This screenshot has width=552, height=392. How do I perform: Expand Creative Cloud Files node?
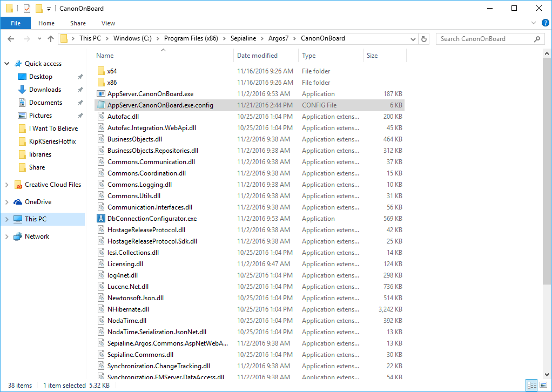coord(6,185)
